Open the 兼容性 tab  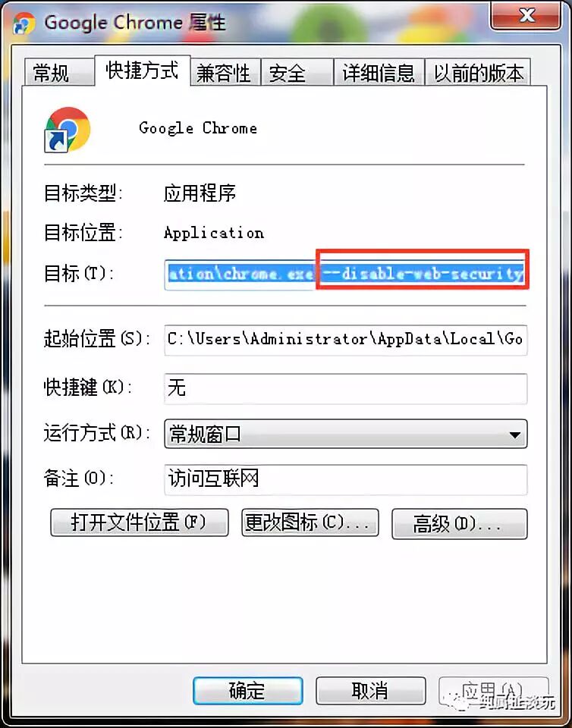225,73
